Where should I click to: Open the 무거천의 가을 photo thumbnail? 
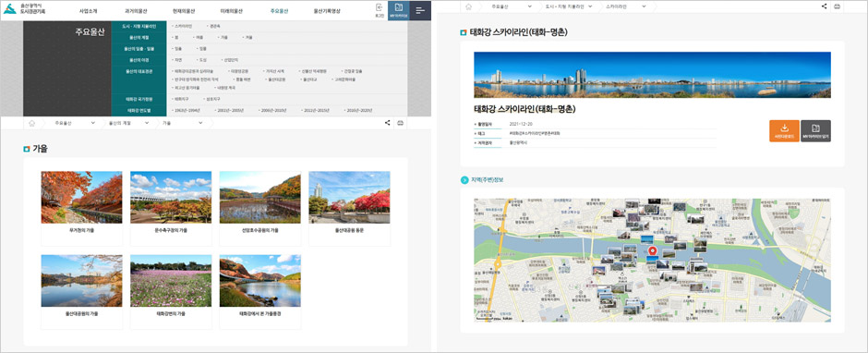coord(81,197)
